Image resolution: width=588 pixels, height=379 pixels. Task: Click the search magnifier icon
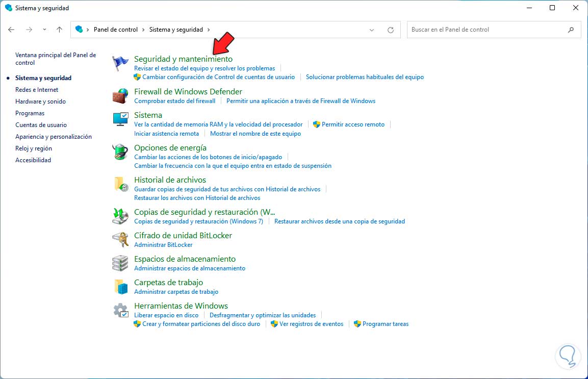click(571, 30)
